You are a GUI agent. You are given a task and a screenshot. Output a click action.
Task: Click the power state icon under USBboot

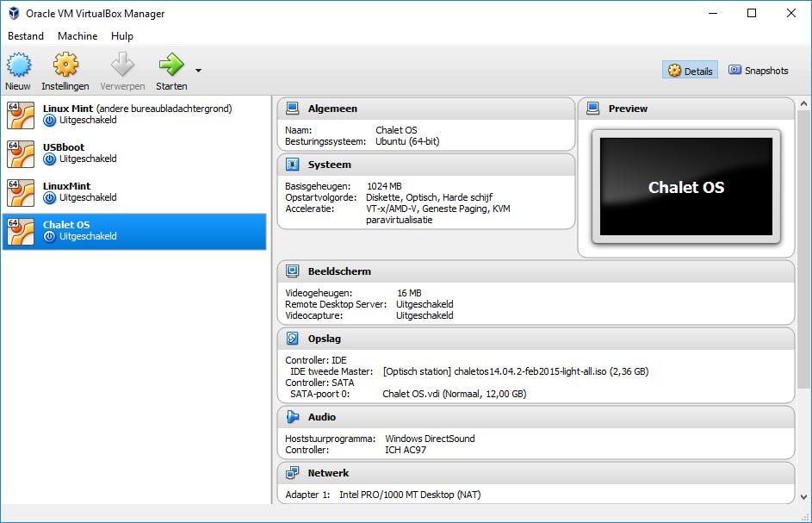(x=50, y=159)
